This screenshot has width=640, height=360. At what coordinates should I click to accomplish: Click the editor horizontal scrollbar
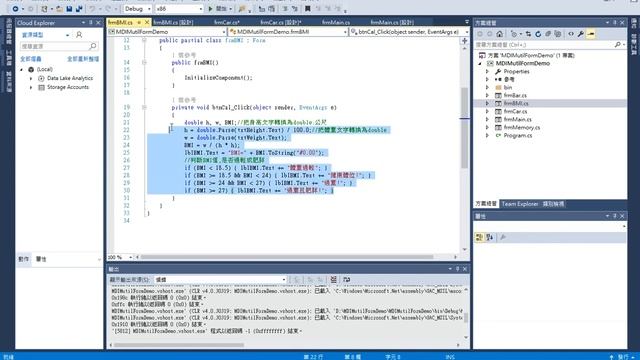287,257
